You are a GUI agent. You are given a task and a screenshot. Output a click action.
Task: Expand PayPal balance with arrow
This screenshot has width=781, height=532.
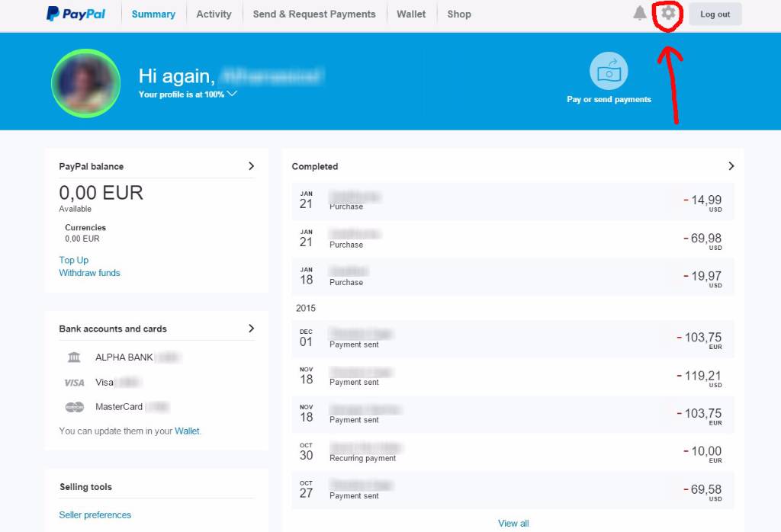pyautogui.click(x=251, y=166)
